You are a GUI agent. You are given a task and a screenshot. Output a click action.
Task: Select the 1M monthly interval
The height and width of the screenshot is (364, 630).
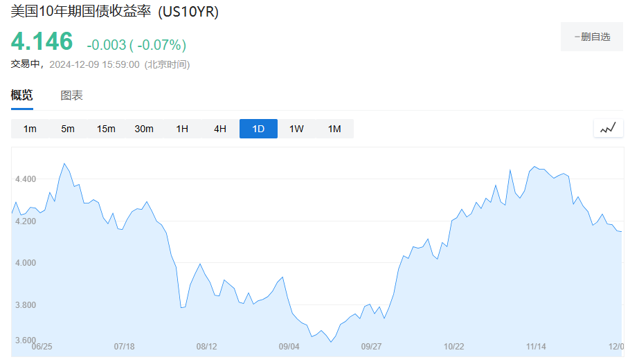pyautogui.click(x=334, y=129)
